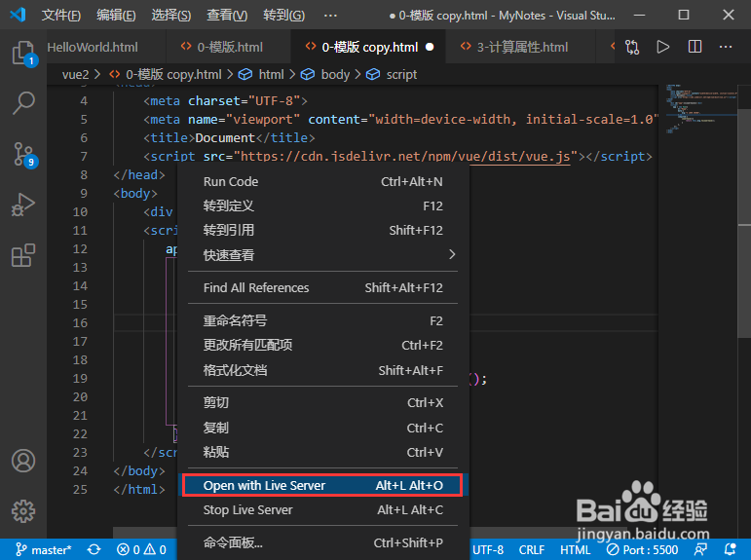751x560 pixels.
Task: Open the 编辑(E) menu
Action: point(116,16)
